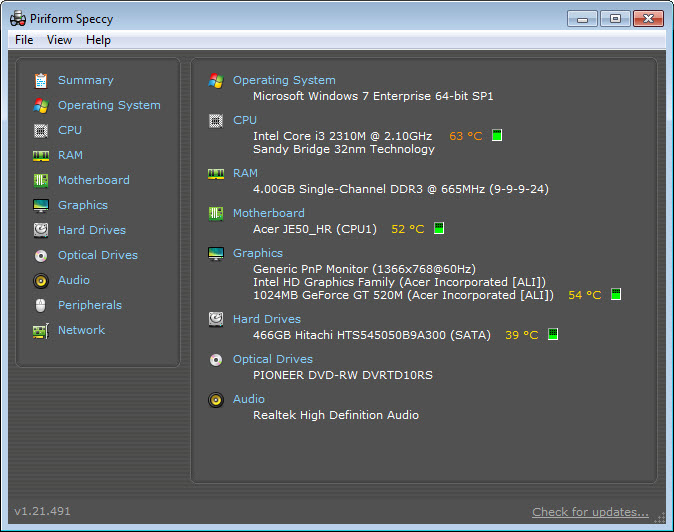Screen dimensions: 674x532
Task: Open the View menu
Action: click(59, 40)
